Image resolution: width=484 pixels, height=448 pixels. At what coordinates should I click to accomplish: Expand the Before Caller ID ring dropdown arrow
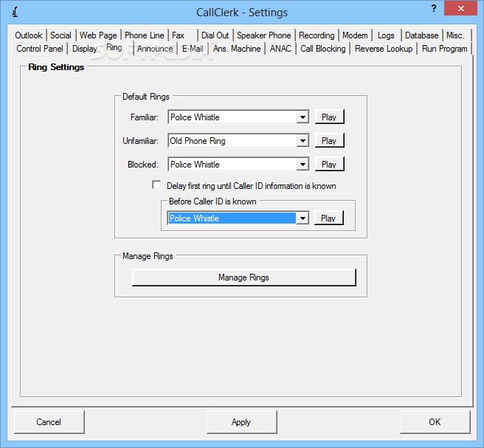click(302, 218)
